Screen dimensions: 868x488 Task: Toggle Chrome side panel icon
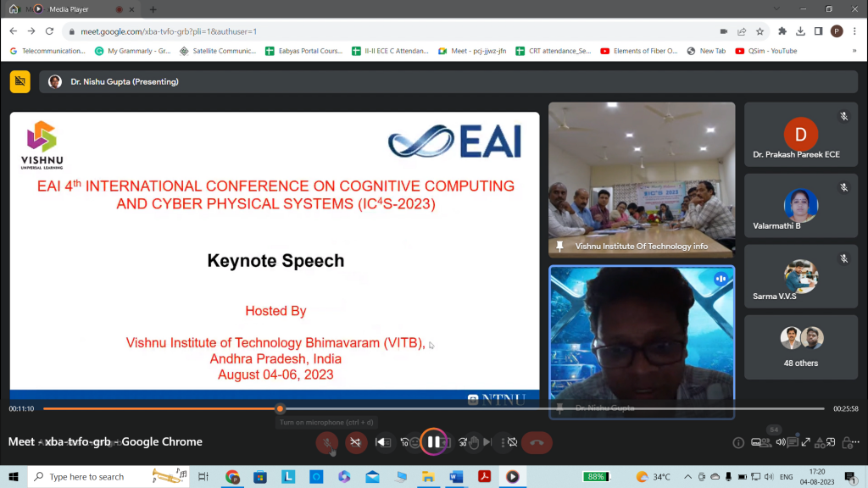pos(818,31)
